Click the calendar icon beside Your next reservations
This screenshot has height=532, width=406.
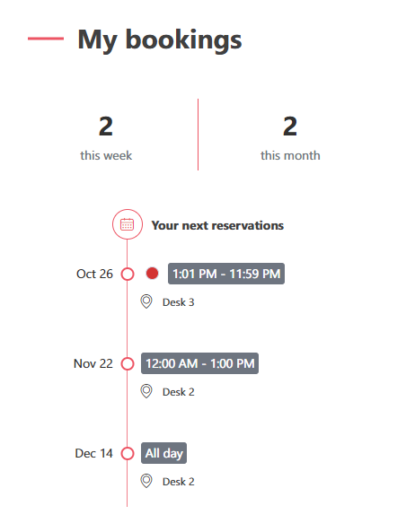[127, 224]
